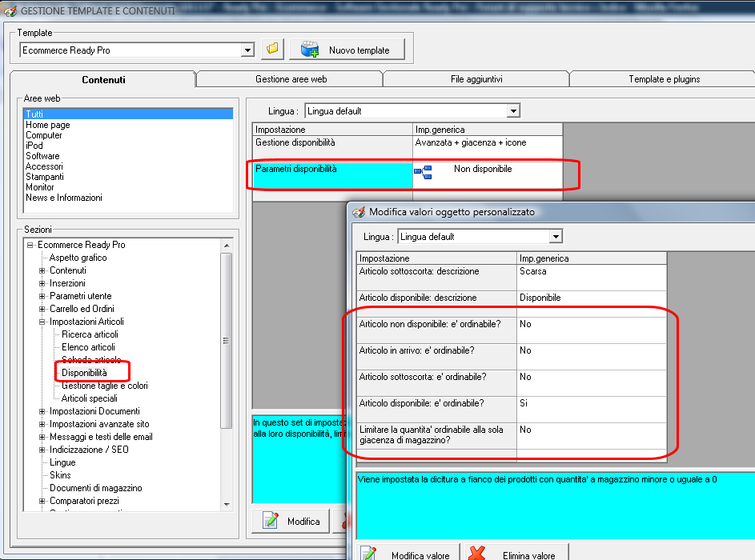Click the Sezioni tree scrollbar down arrow
This screenshot has height=560, width=755.
click(x=227, y=504)
